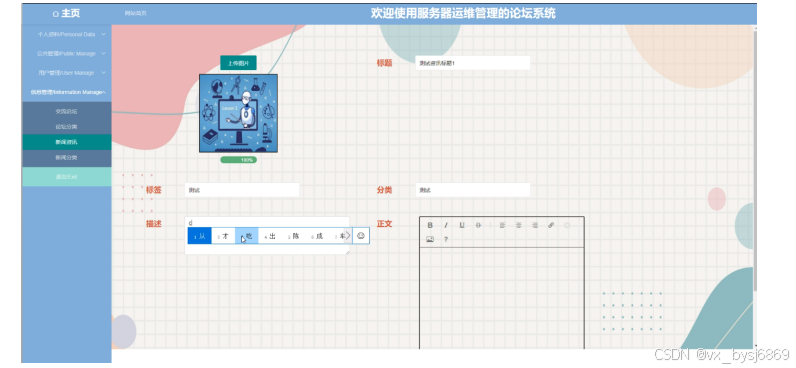Viewport: 796px width, 368px height.
Task: Click into the 正文 editor body area
Action: 502,298
